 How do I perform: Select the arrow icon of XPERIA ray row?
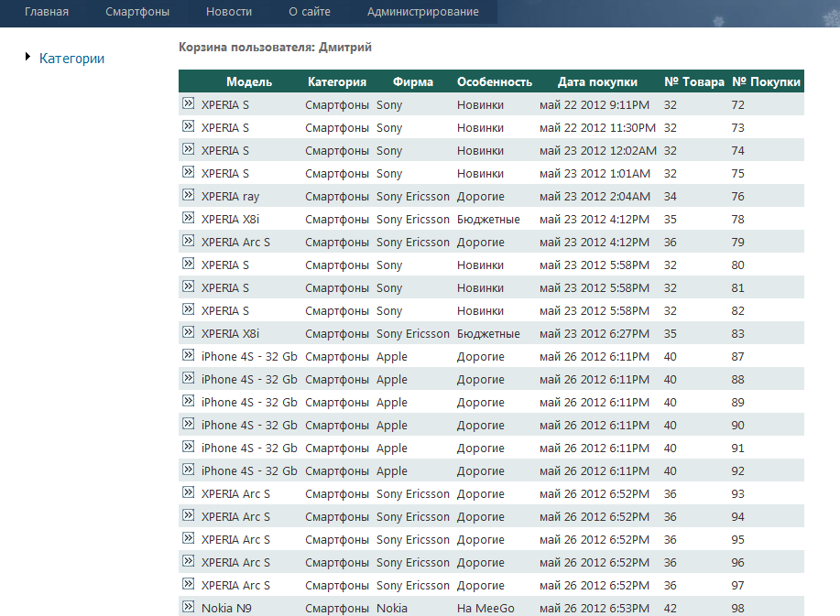(x=188, y=195)
